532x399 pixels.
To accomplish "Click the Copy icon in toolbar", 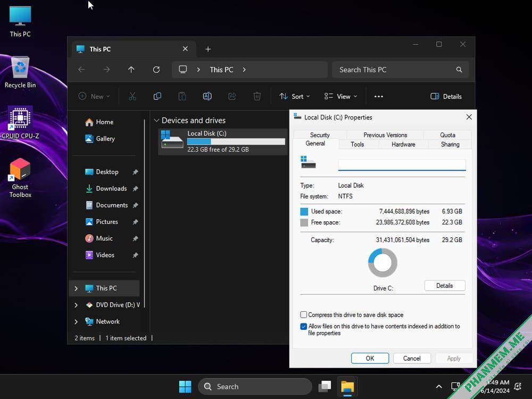I will point(157,96).
